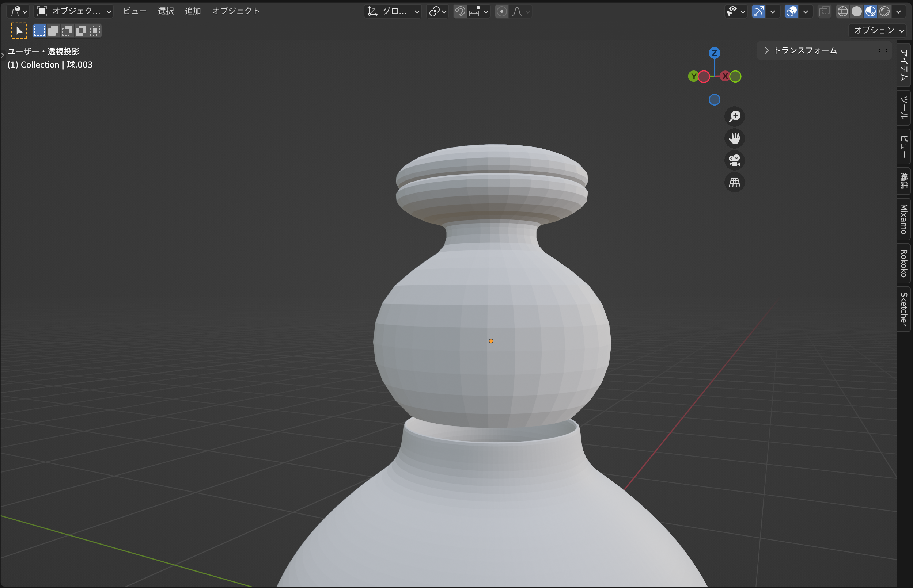
Task: Open the object mode dropdown
Action: [74, 11]
